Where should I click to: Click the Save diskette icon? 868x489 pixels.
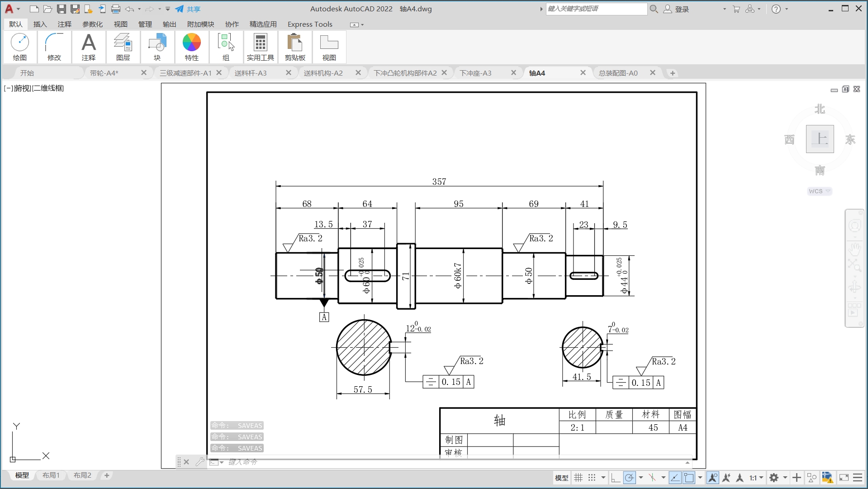tap(62, 9)
